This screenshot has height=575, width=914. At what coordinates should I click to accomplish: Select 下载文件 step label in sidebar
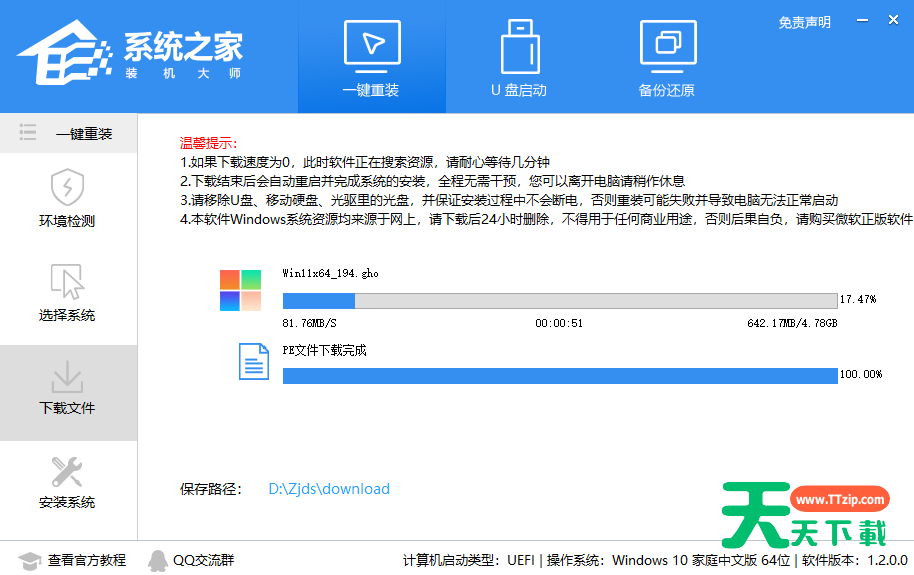(67, 408)
